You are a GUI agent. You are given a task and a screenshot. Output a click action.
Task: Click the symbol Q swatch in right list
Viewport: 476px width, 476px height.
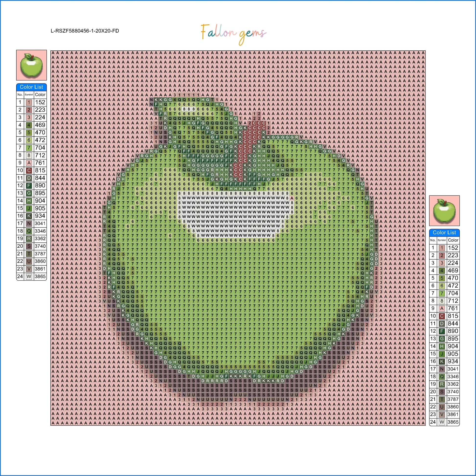point(442,376)
